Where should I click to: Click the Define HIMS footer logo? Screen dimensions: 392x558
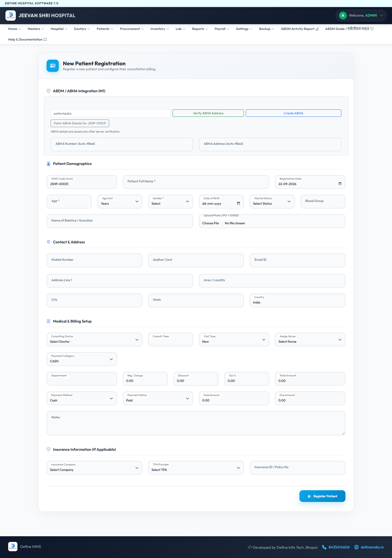pyautogui.click(x=13, y=547)
